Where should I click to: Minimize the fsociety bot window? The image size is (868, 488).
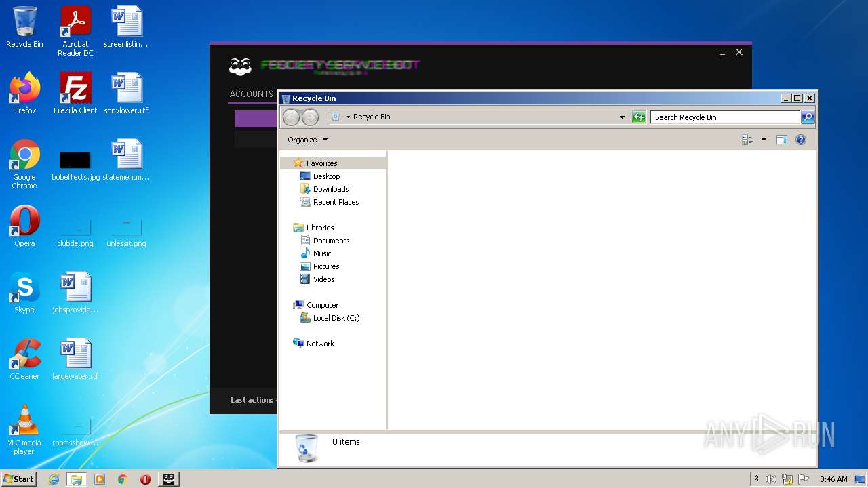[x=722, y=52]
